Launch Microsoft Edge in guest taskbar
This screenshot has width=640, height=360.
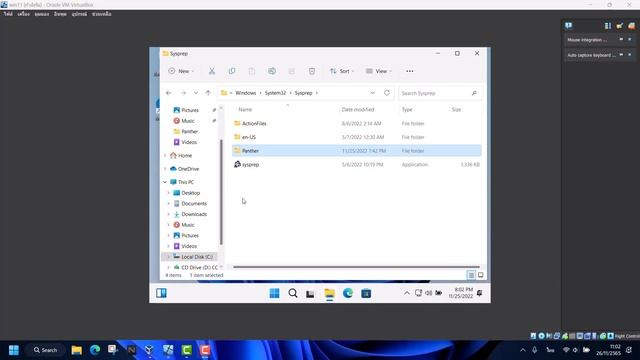(x=348, y=293)
